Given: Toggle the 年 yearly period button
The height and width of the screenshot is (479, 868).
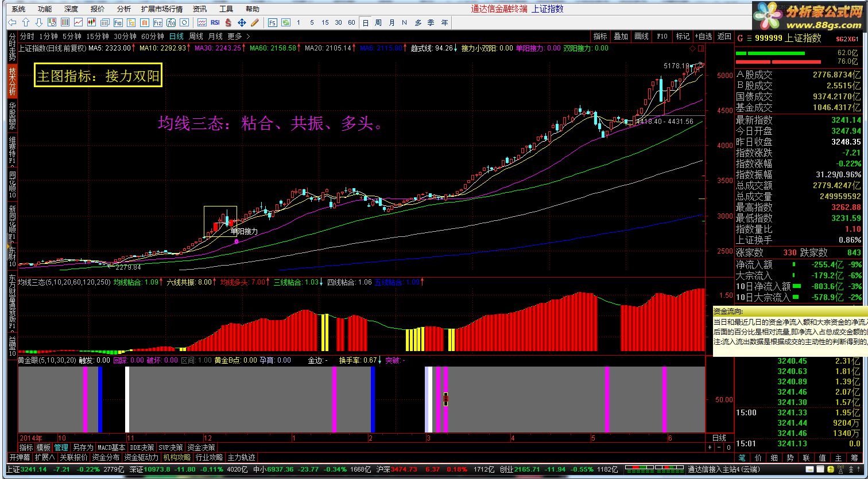Looking at the screenshot, I should (x=444, y=22).
